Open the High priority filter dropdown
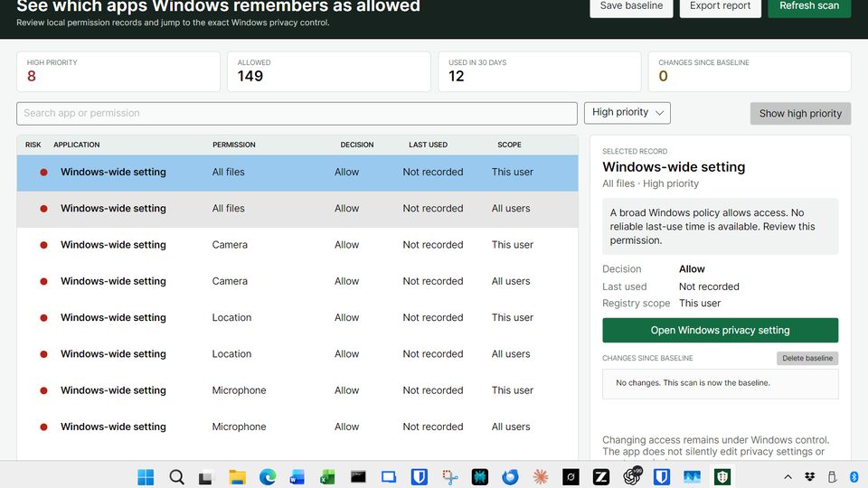Viewport: 868px width, 488px height. coord(627,113)
